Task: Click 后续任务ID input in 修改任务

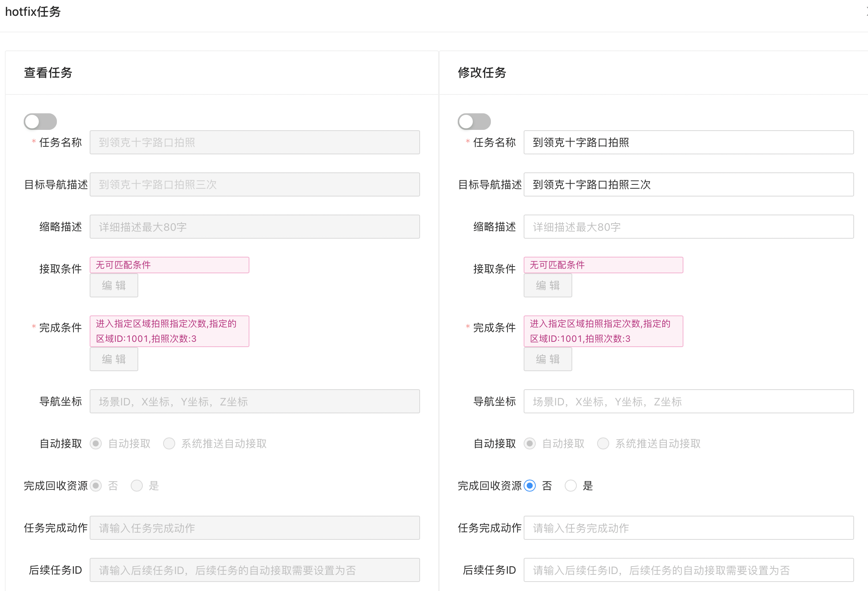Action: pos(688,570)
